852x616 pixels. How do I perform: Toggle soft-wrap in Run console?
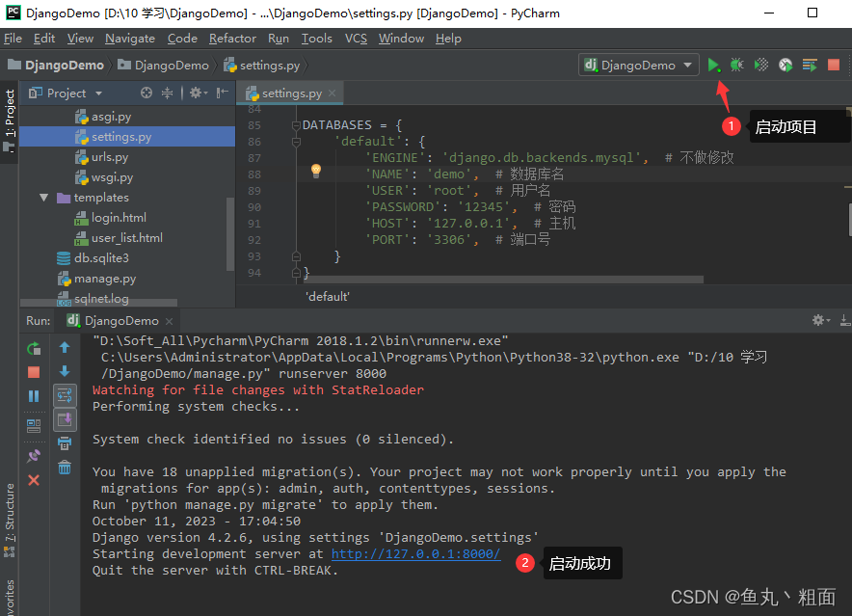[65, 396]
